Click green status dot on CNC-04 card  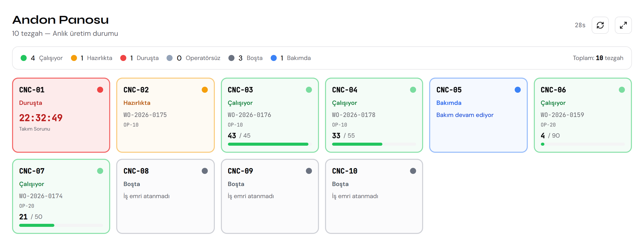(x=413, y=90)
